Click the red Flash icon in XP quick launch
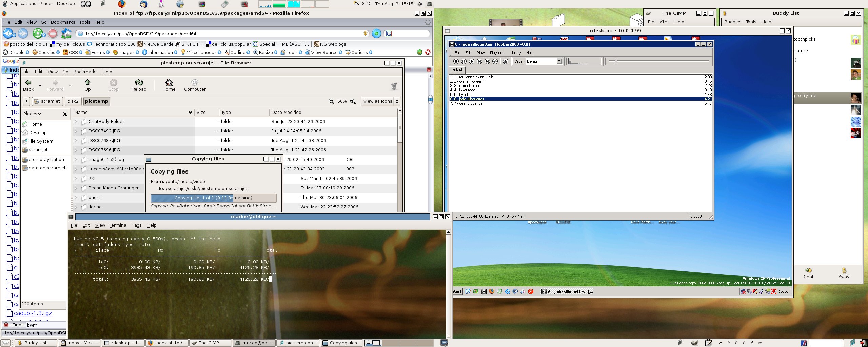This screenshot has width=868, height=347. point(531,291)
